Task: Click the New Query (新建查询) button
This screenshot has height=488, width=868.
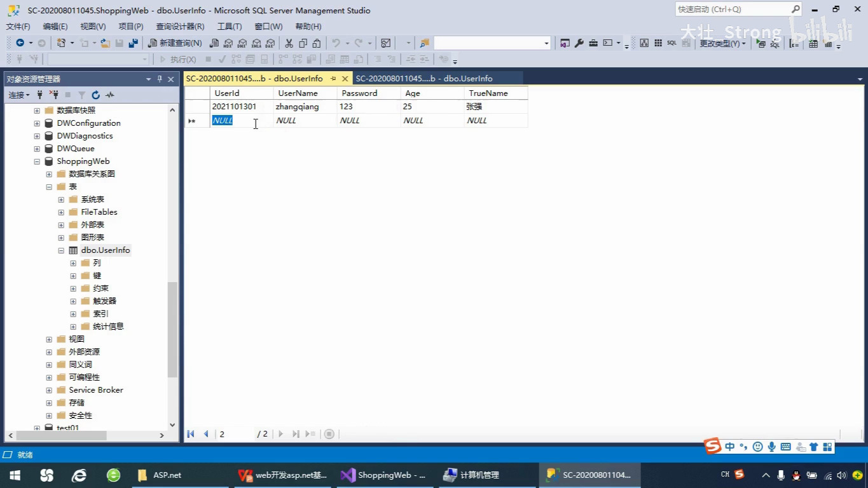Action: [175, 43]
